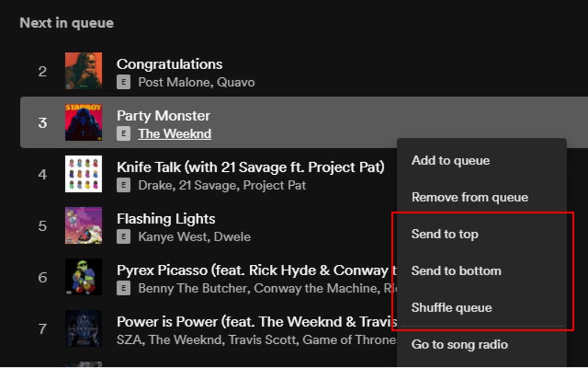Click the Knife Talk song title
The image size is (588, 368).
click(251, 167)
